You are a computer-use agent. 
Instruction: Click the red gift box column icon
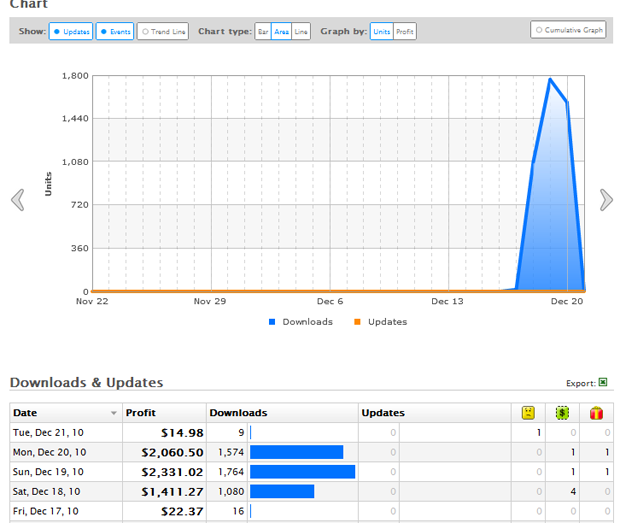click(x=596, y=412)
